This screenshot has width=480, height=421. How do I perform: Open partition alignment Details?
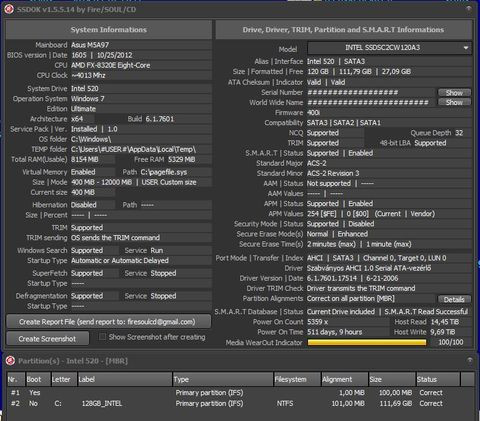tap(454, 299)
